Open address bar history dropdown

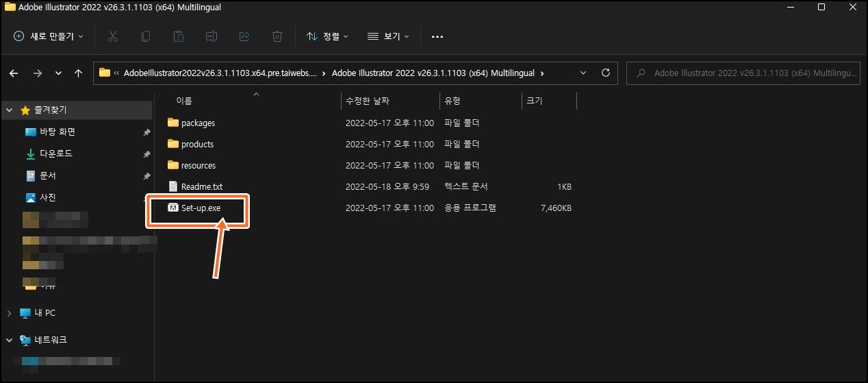coord(583,73)
